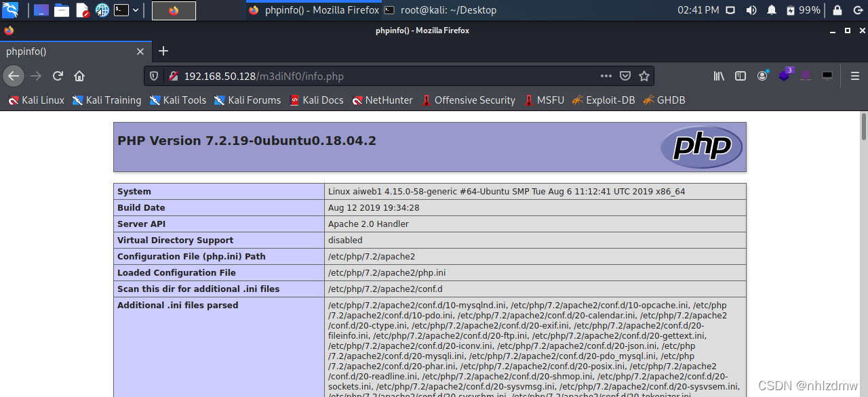Bookmark this page with star icon
This screenshot has width=868, height=397.
click(644, 76)
